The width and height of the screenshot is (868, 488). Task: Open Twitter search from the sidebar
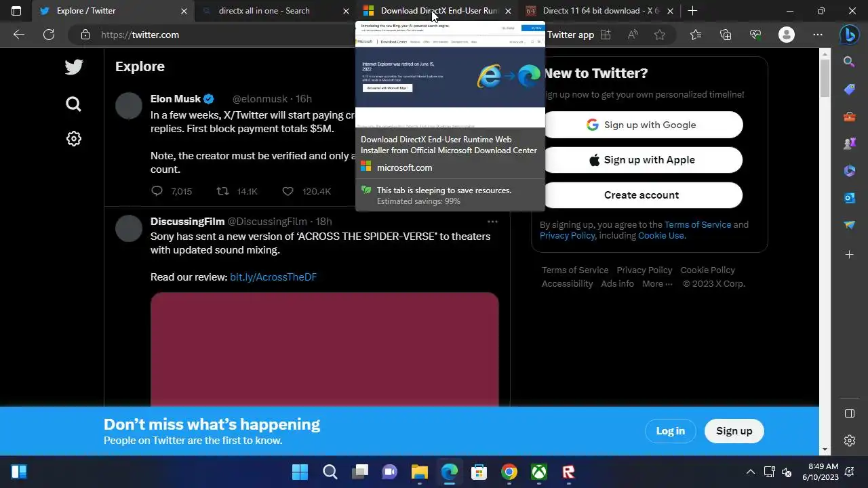(x=73, y=104)
